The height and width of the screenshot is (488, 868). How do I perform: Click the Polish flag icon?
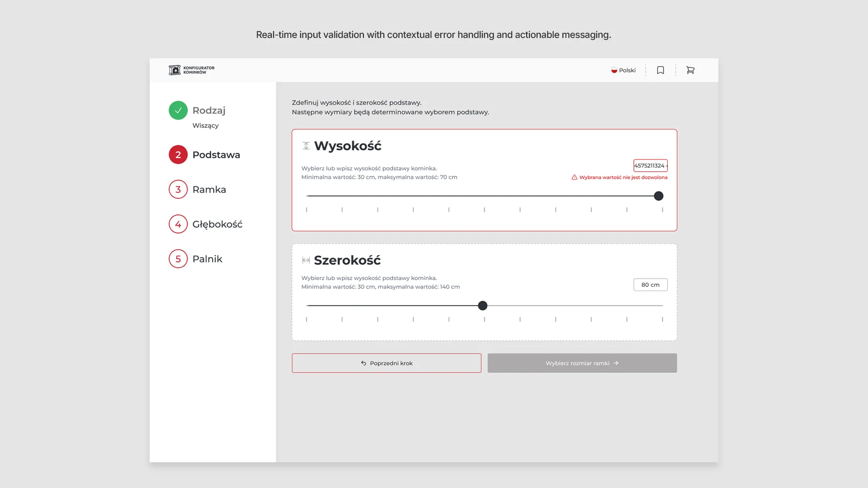point(614,70)
